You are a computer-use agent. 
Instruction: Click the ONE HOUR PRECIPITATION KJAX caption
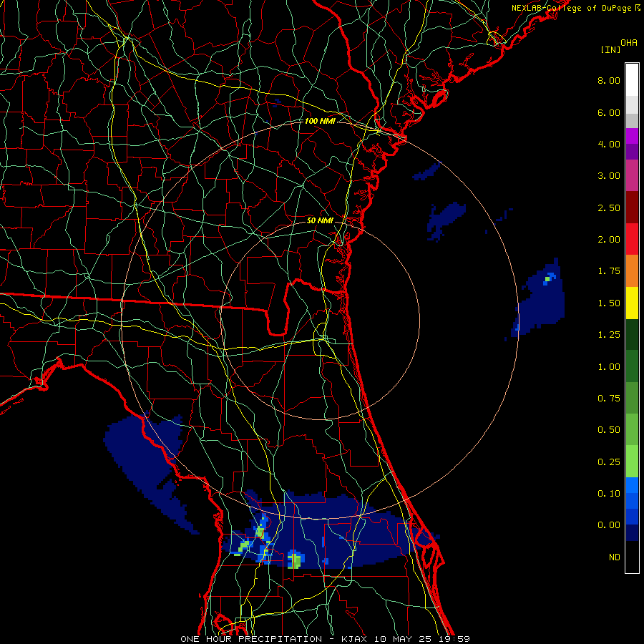[x=325, y=639]
